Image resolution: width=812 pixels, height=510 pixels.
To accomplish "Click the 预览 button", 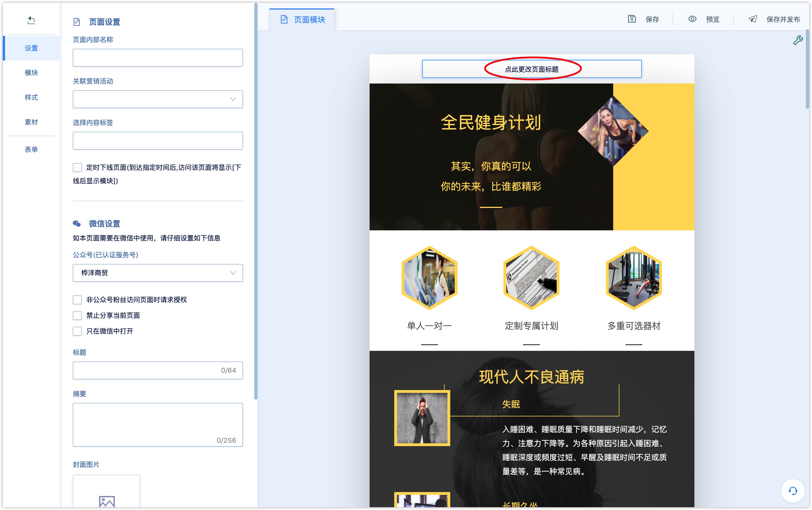I will (x=704, y=19).
